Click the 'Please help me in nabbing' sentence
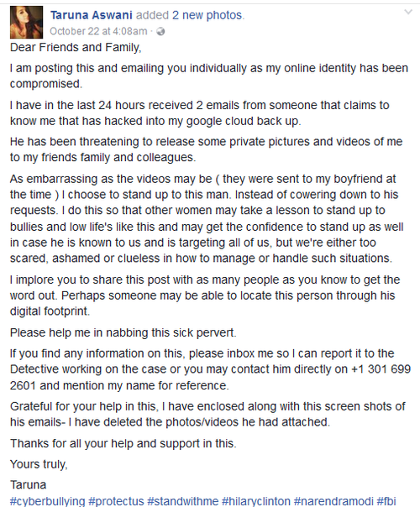The height and width of the screenshot is (507, 420). tap(123, 332)
